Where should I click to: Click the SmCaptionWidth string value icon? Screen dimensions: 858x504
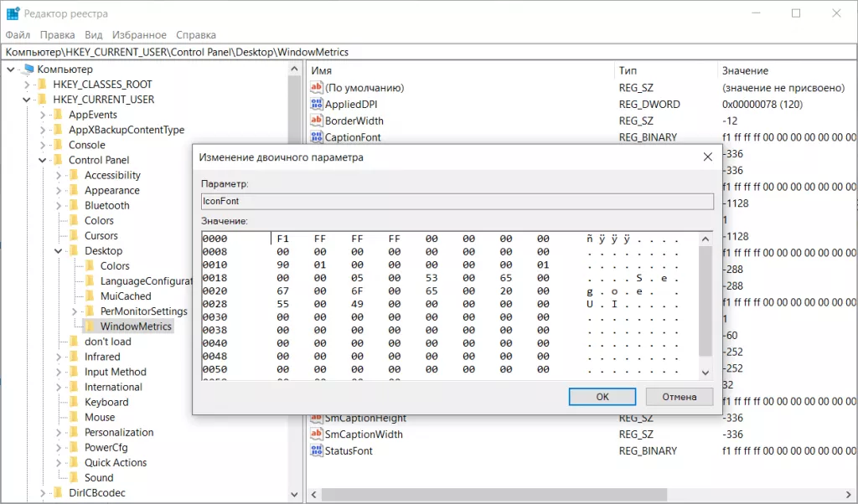tap(317, 435)
